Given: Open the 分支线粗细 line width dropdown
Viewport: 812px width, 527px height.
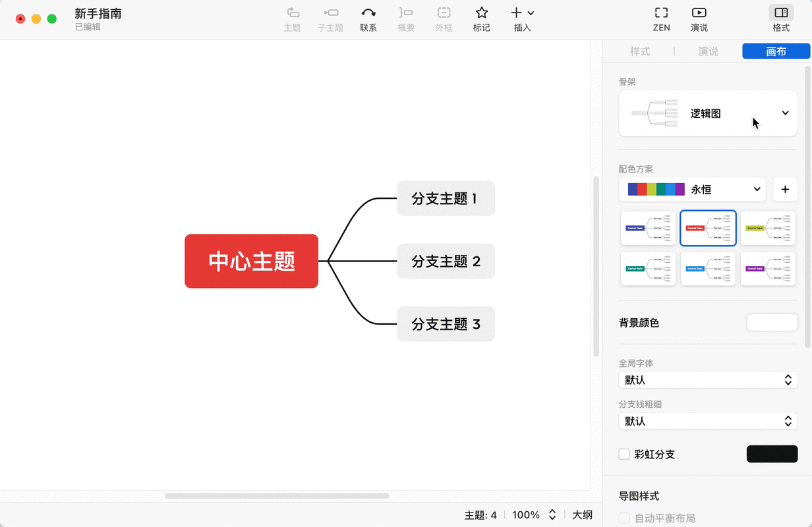Looking at the screenshot, I should pyautogui.click(x=708, y=421).
